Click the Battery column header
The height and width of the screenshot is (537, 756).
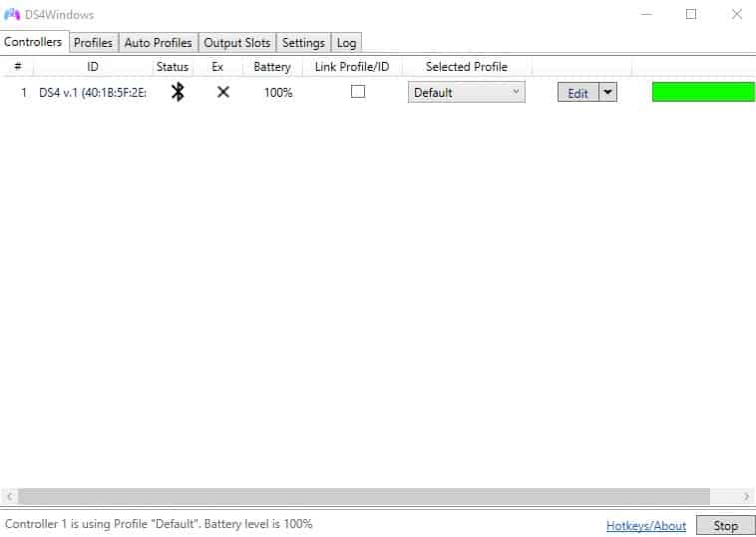272,67
